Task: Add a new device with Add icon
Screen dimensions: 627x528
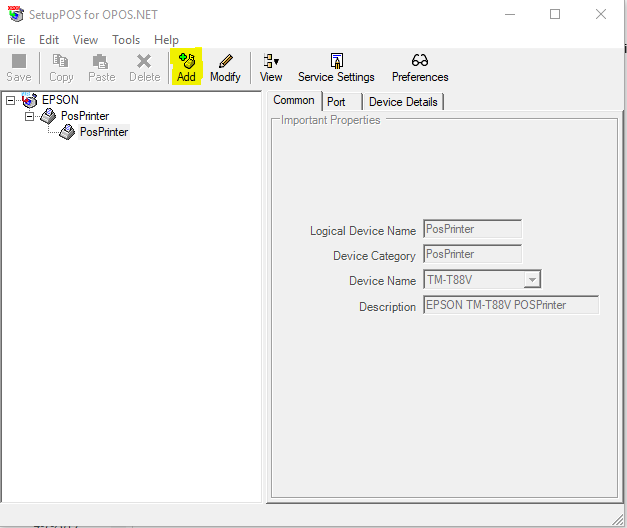Action: pos(186,68)
